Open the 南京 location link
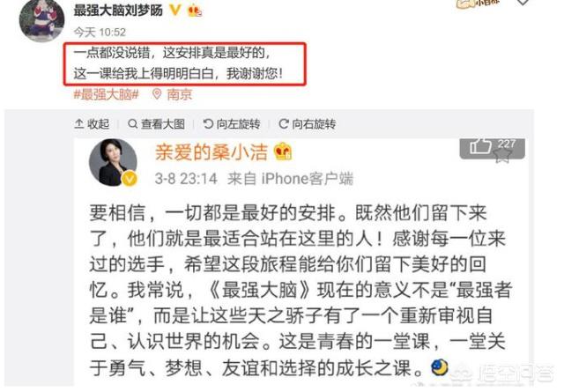This screenshot has width=564, height=392. click(x=180, y=94)
